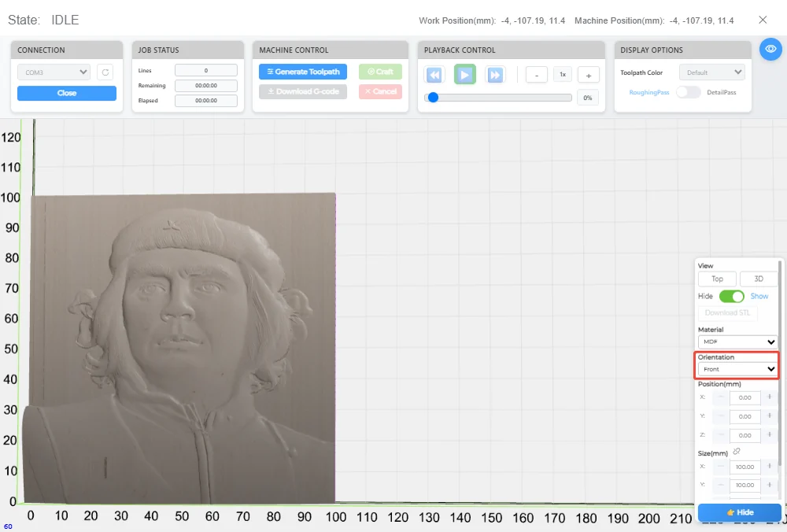787x532 pixels.
Task: Decrease Position X with minus stepper
Action: pos(721,397)
